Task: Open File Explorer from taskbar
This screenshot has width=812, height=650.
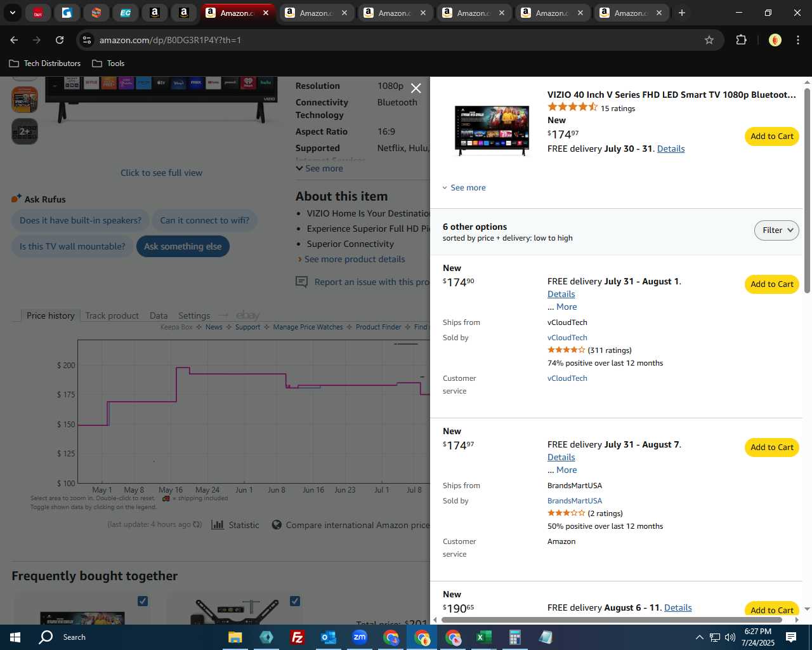Action: pyautogui.click(x=235, y=637)
